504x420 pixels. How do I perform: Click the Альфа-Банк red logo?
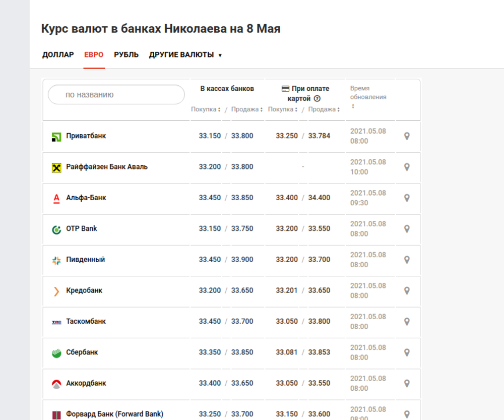coord(56,199)
